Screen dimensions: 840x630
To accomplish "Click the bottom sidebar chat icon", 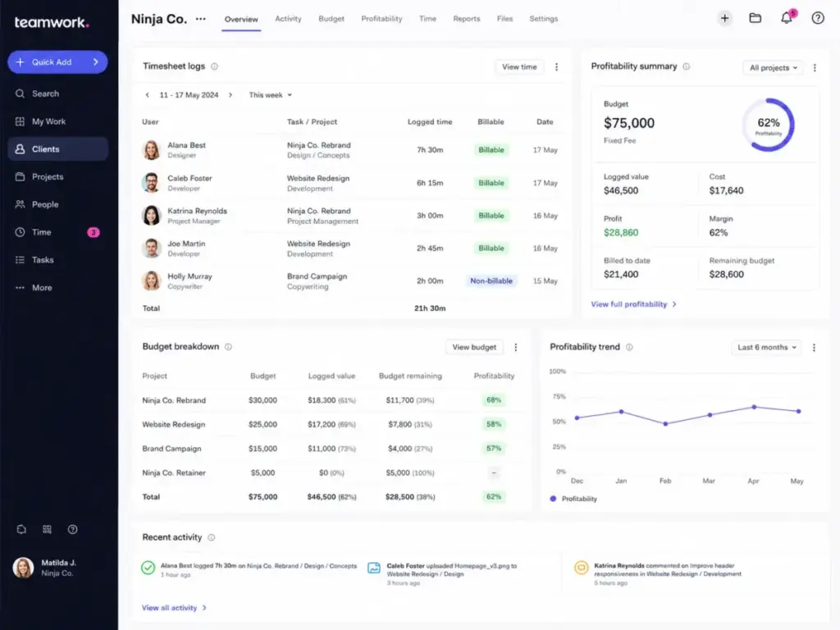I will pyautogui.click(x=21, y=529).
